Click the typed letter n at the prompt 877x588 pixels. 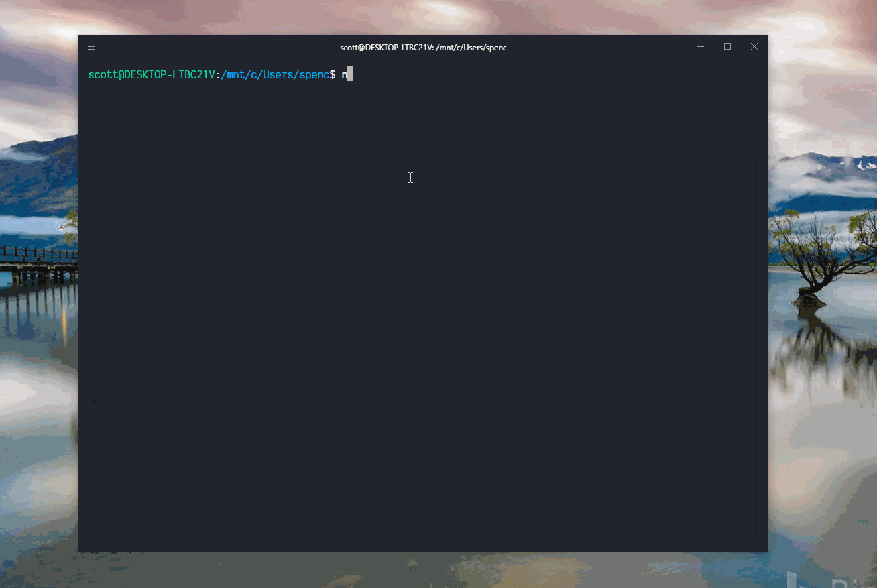(344, 74)
